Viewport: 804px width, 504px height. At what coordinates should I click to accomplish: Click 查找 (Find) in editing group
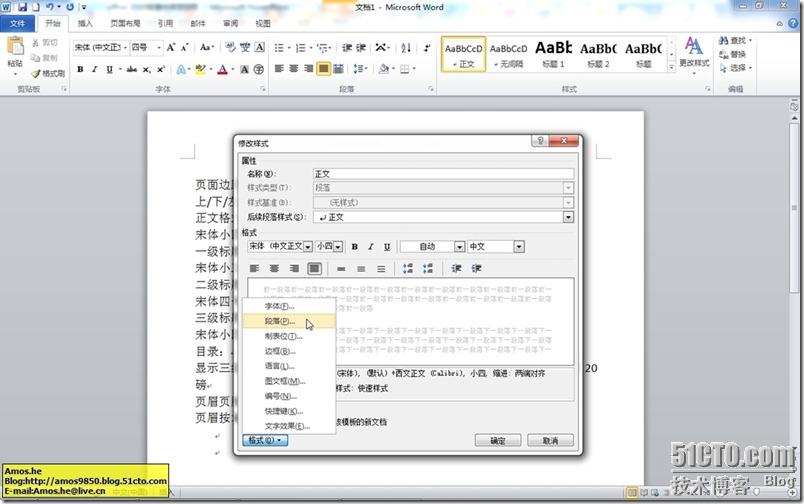click(735, 41)
